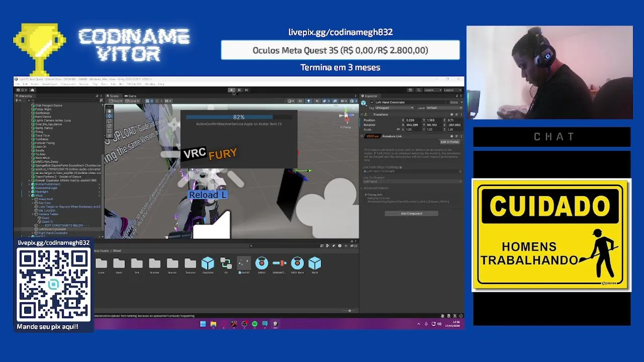Viewport: 644px width, 362px height.
Task: Open Spotify from the taskbar
Action: point(255,324)
